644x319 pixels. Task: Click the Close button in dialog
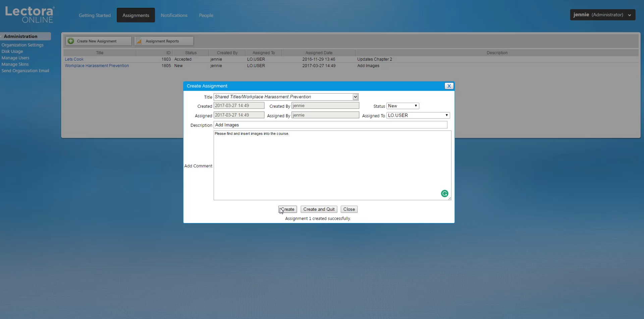[x=349, y=209]
